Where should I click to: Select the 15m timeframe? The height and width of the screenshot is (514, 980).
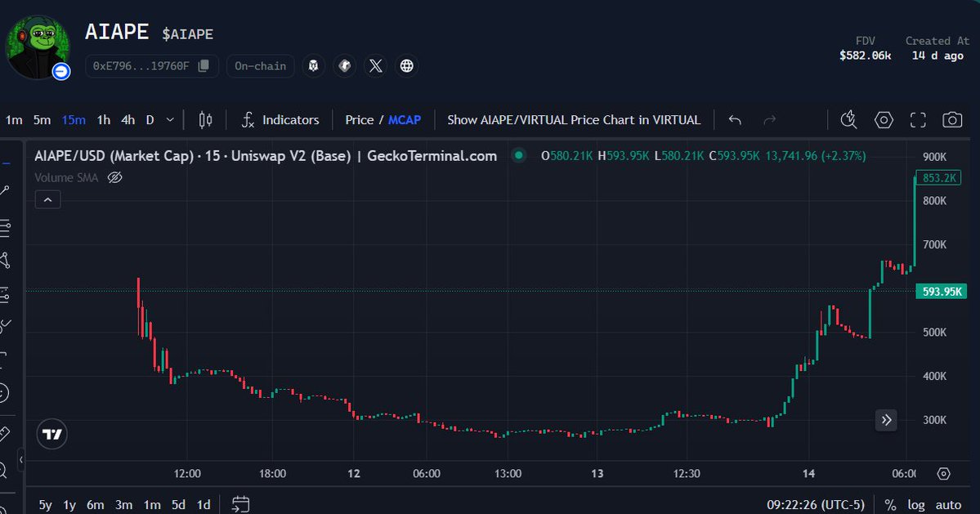73,120
